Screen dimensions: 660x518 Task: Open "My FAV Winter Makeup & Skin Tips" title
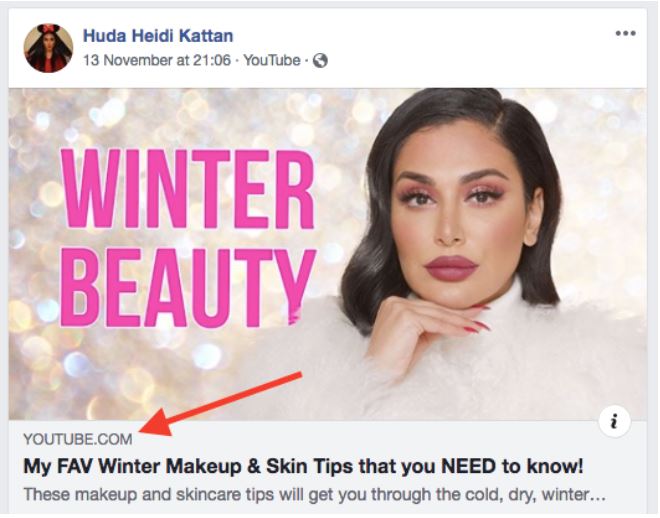point(303,466)
